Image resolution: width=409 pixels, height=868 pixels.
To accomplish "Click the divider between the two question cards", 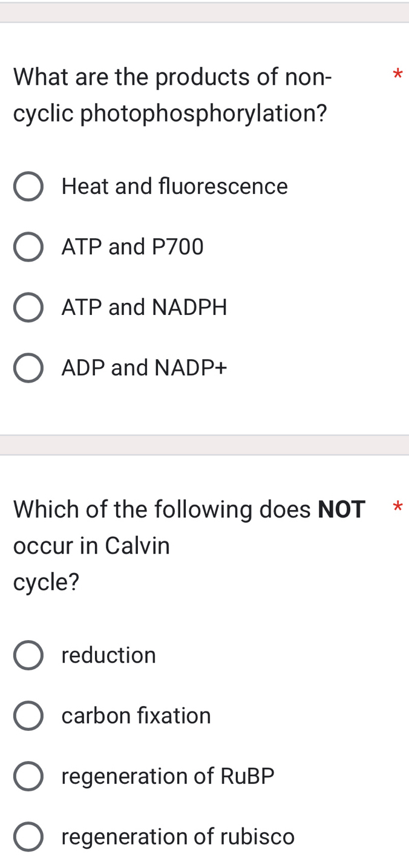I will [x=204, y=445].
